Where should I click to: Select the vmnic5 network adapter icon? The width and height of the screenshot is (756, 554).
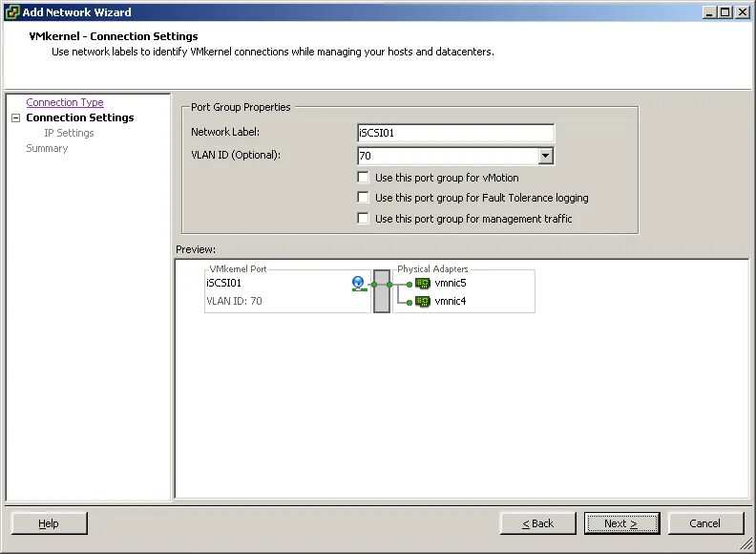(x=422, y=284)
